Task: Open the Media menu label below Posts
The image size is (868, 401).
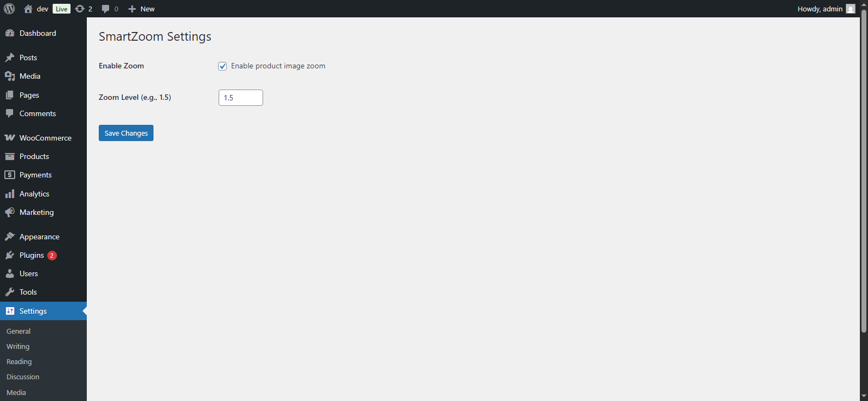Action: (30, 76)
